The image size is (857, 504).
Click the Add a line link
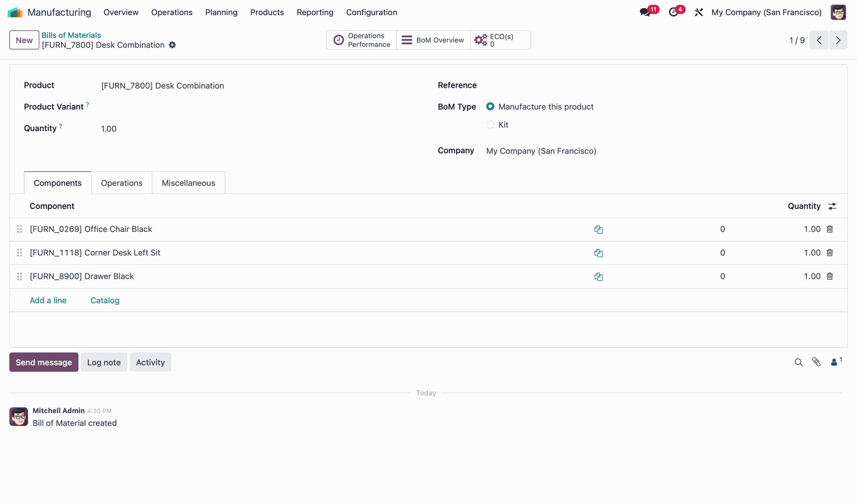coord(48,300)
